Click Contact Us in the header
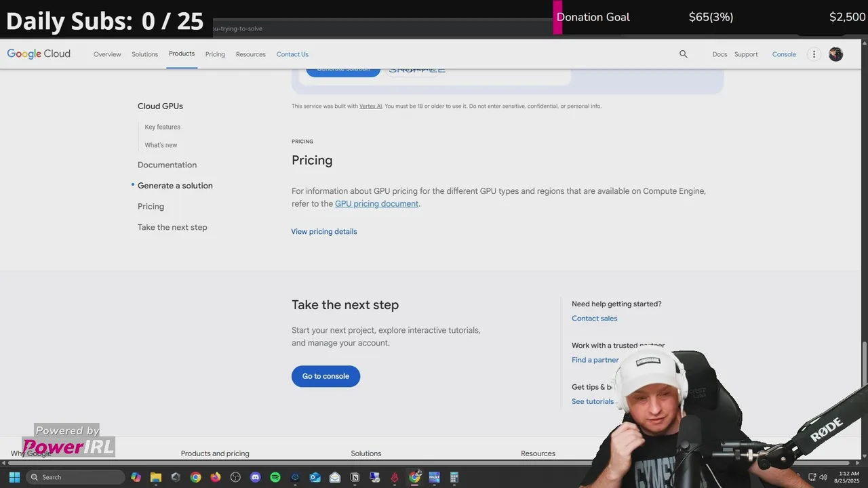This screenshot has height=488, width=868. tap(292, 54)
